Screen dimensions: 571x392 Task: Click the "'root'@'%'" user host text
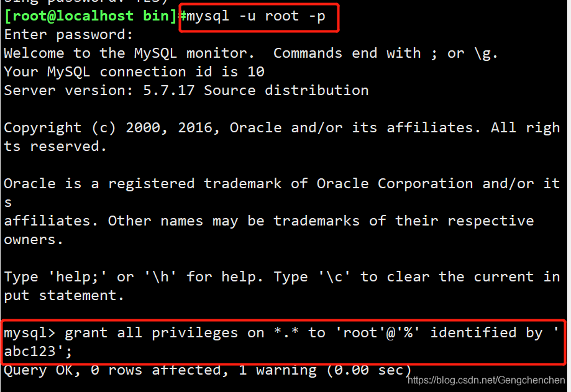coord(377,333)
